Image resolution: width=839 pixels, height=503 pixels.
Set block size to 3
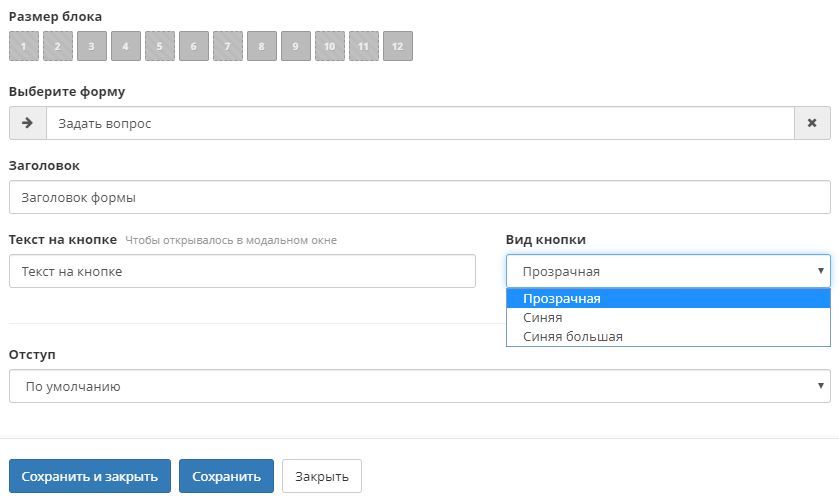coord(92,46)
